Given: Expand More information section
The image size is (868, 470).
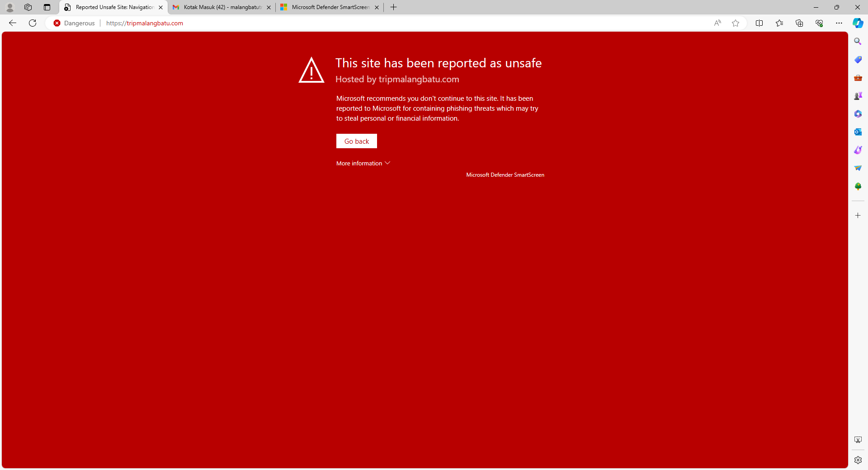Looking at the screenshot, I should click(363, 164).
